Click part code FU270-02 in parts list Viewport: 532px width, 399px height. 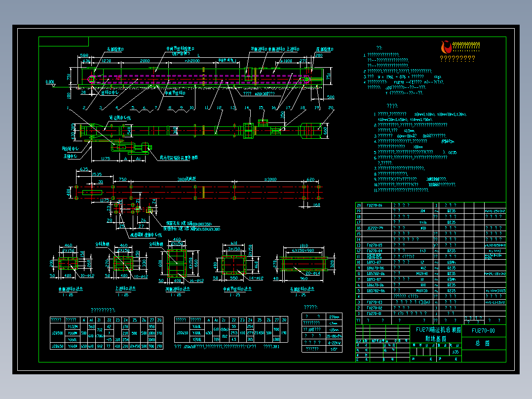[x=374, y=308]
